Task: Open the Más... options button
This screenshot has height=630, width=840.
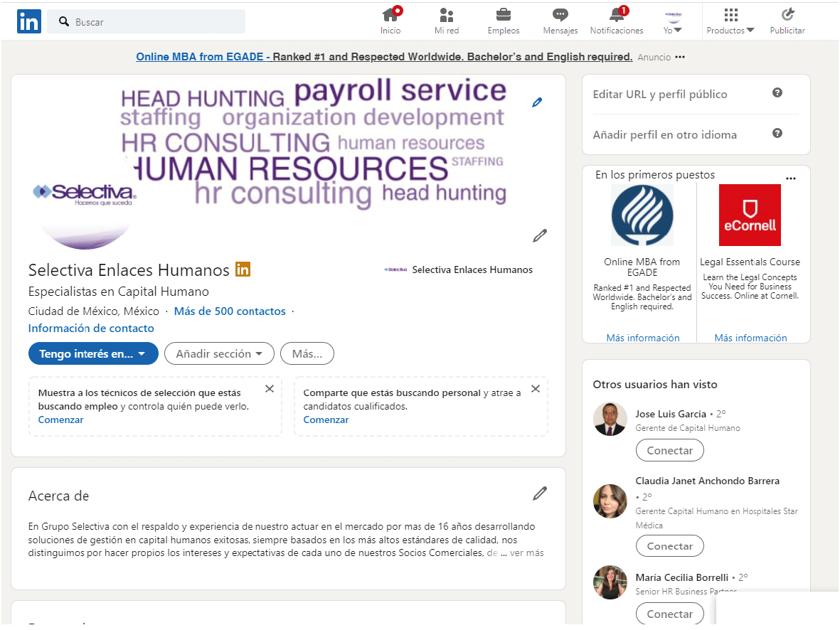Action: 307,353
